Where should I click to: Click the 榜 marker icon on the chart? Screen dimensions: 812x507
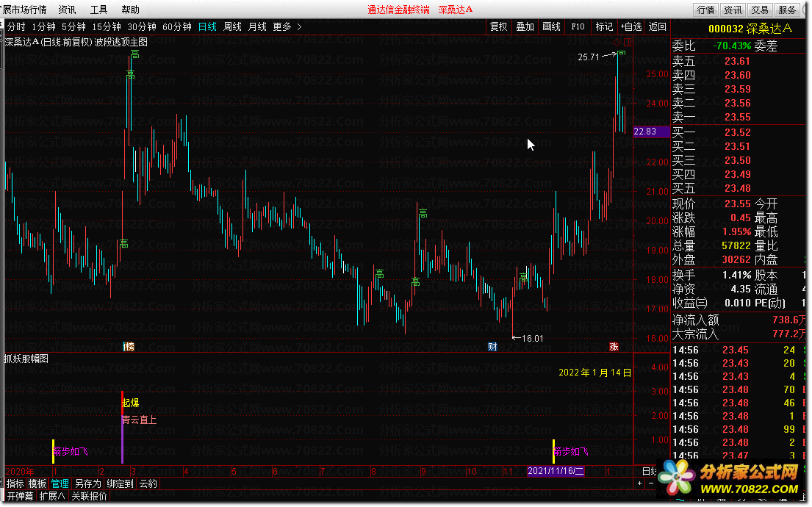pyautogui.click(x=129, y=347)
